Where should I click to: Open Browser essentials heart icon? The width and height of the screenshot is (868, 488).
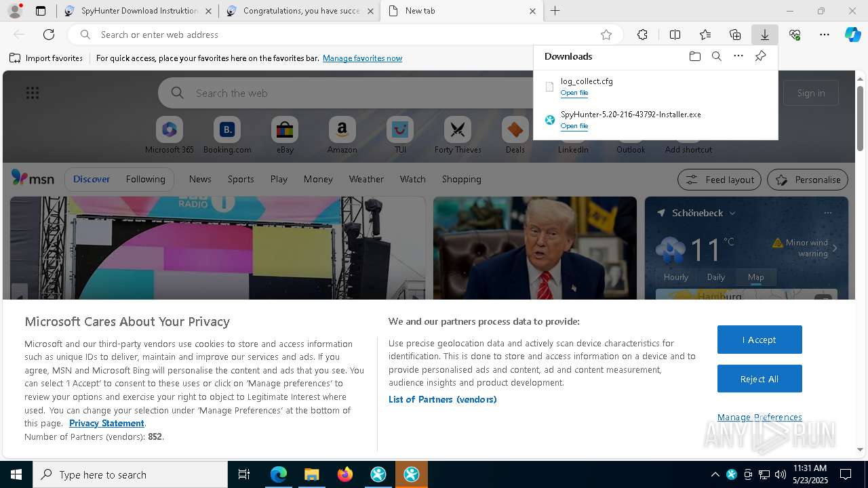coord(795,35)
